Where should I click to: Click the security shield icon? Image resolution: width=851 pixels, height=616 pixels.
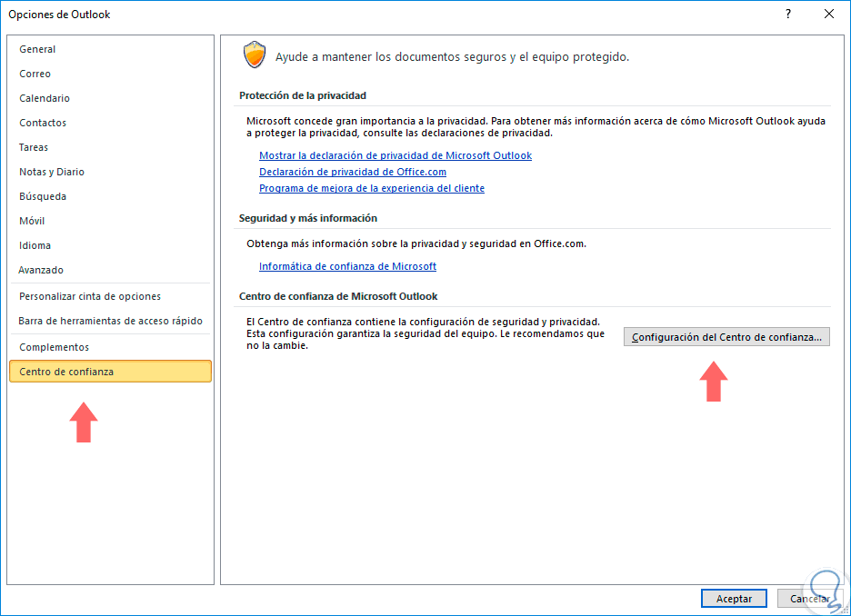pyautogui.click(x=255, y=55)
